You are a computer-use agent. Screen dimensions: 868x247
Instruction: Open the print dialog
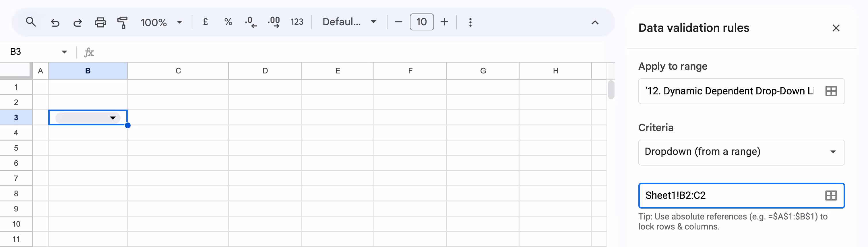point(100,22)
